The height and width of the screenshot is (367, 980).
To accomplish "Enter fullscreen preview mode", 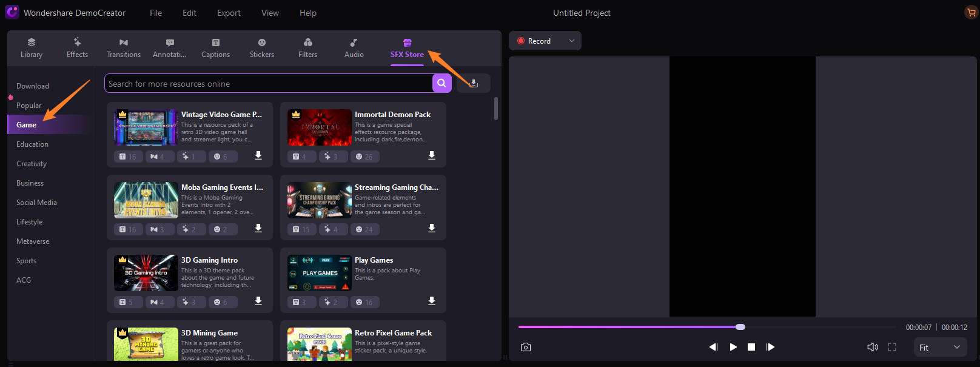I will coord(892,347).
